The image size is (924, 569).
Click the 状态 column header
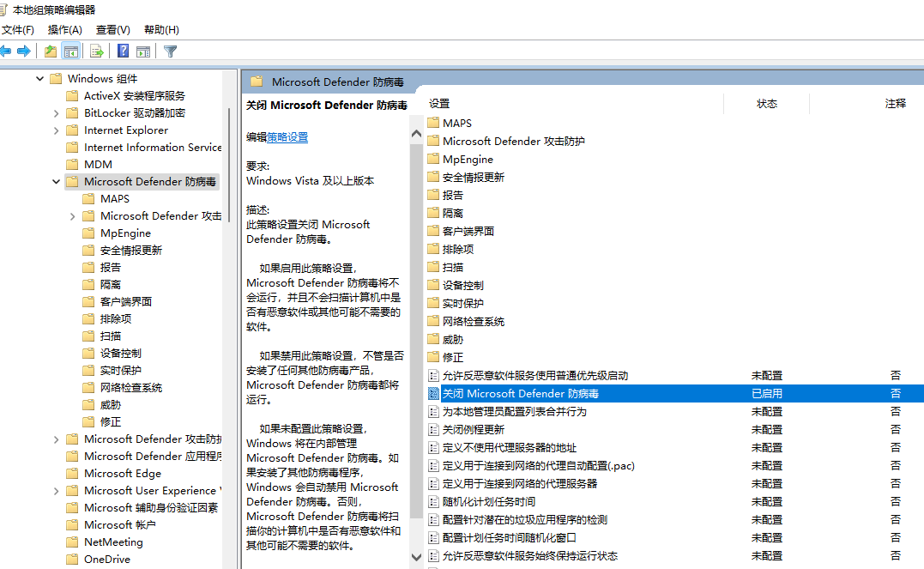click(767, 104)
